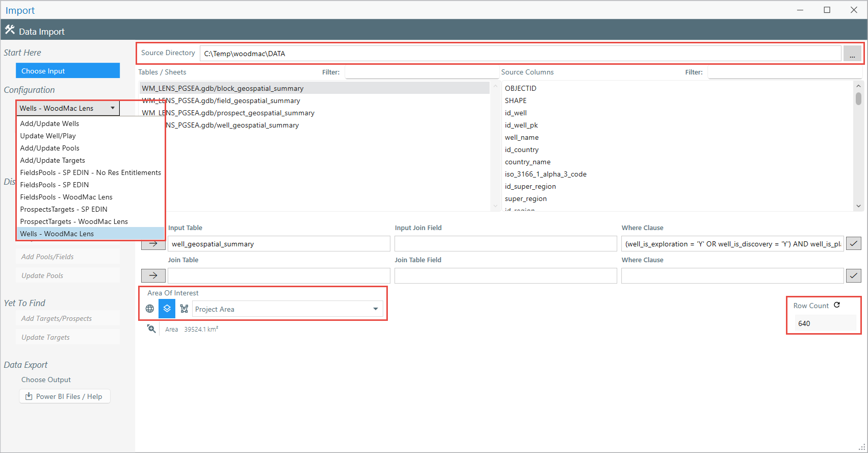868x453 pixels.
Task: Select the layers area of interest option
Action: tap(167, 309)
